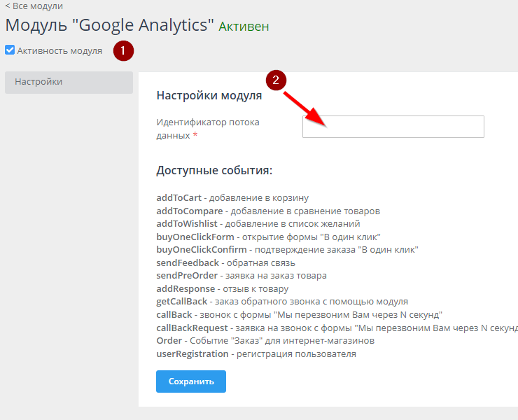Click the sendPreOrder event name
The image size is (518, 420).
coord(187,276)
